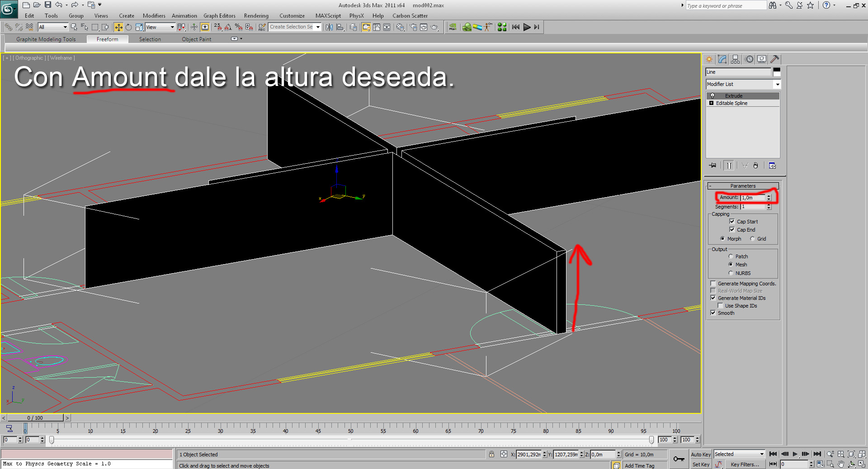
Task: Click the Set Key button
Action: click(x=701, y=464)
